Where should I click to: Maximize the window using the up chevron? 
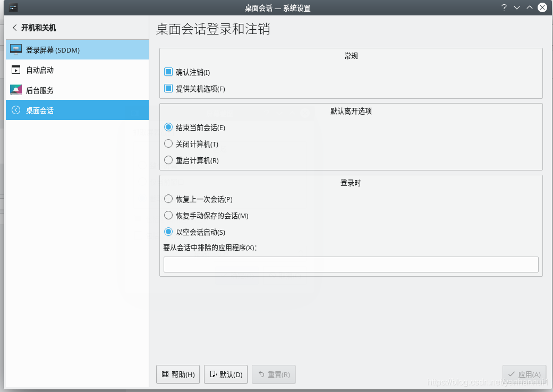530,7
